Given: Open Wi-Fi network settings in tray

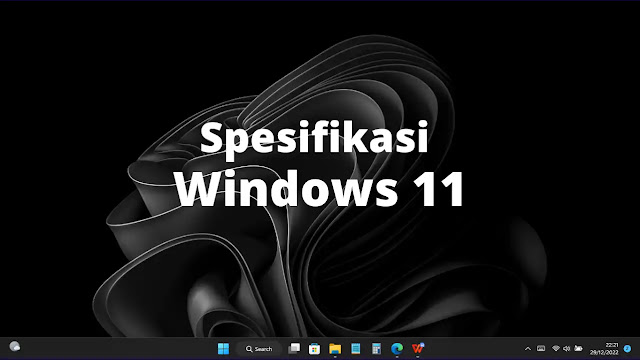Looking at the screenshot, I should (x=556, y=349).
